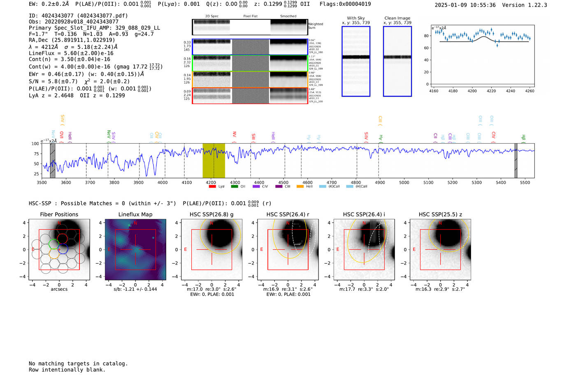The height and width of the screenshot is (392, 576).
Task: Click the yellow highlighted region near 4200Å
Action: (x=214, y=161)
